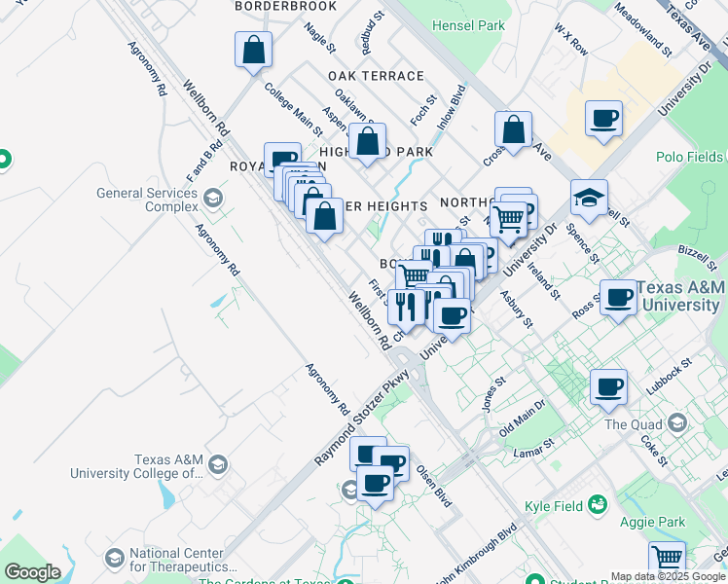Click the Foch St street label
This screenshot has width=728, height=584.
(423, 110)
